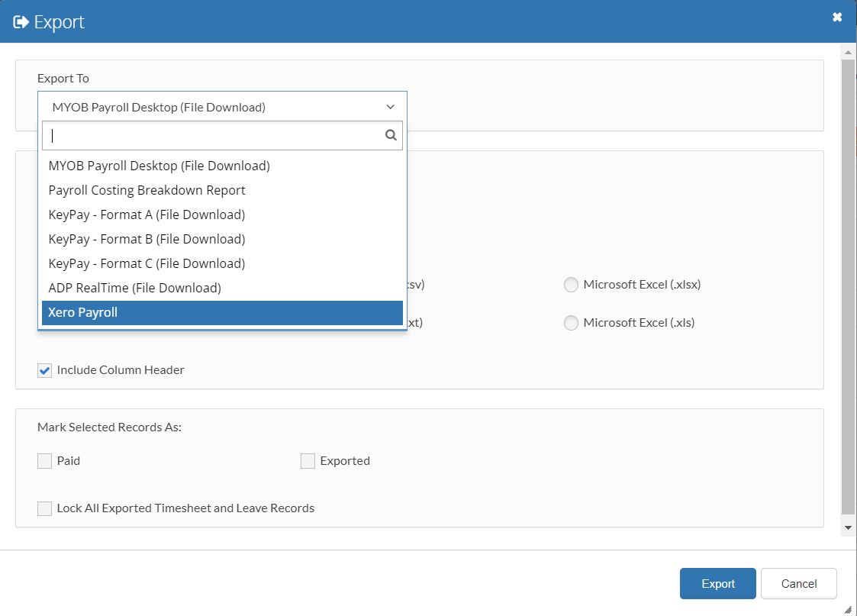Focus the dropdown search input field
857x616 pixels.
222,136
